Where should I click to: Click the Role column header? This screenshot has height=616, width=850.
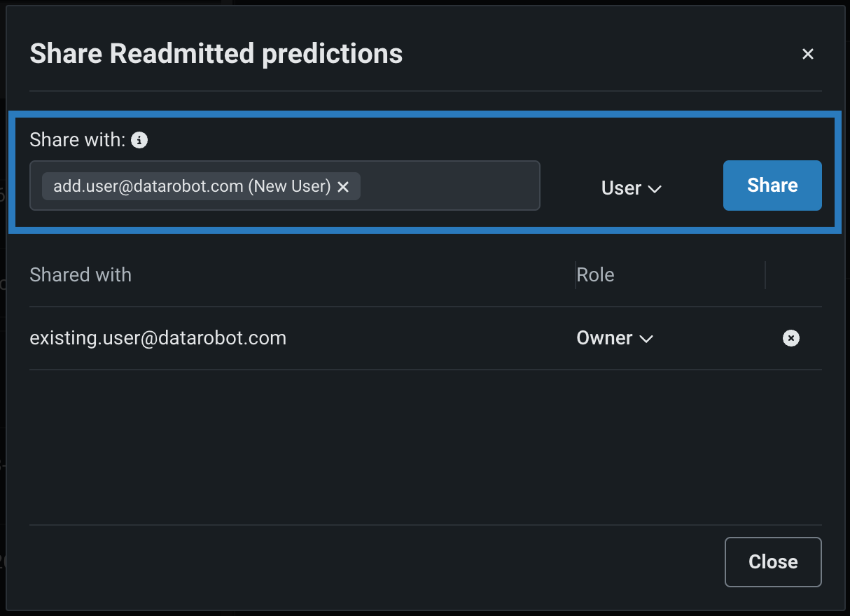click(595, 274)
